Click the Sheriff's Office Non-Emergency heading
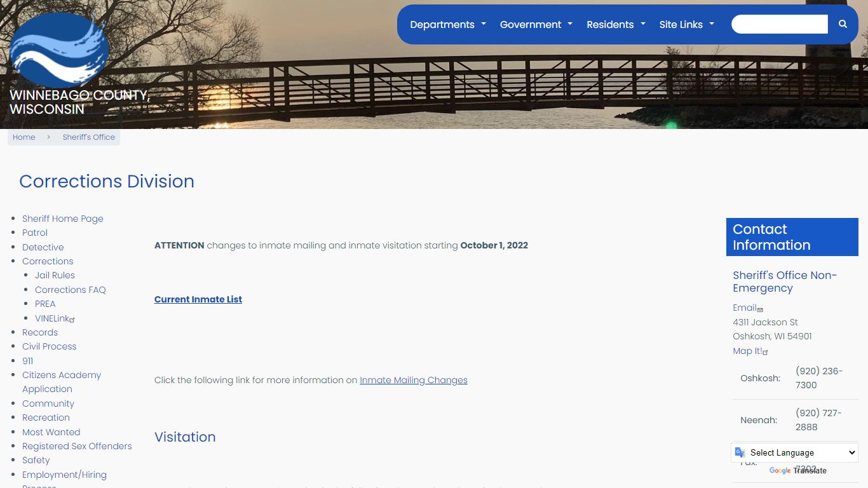This screenshot has width=868, height=488. pos(785,281)
